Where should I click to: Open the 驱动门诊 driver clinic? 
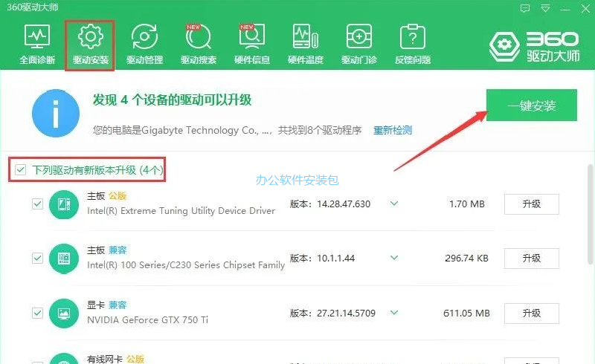(359, 45)
